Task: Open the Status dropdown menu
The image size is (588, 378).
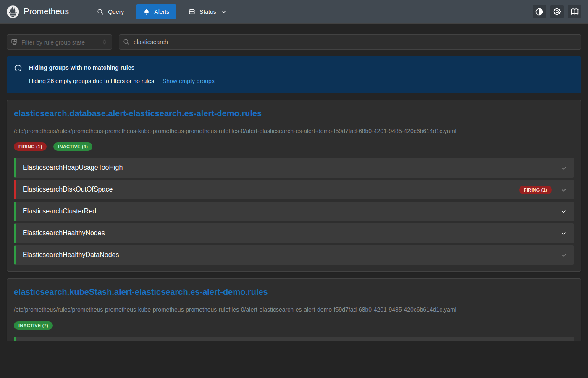Action: 207,12
